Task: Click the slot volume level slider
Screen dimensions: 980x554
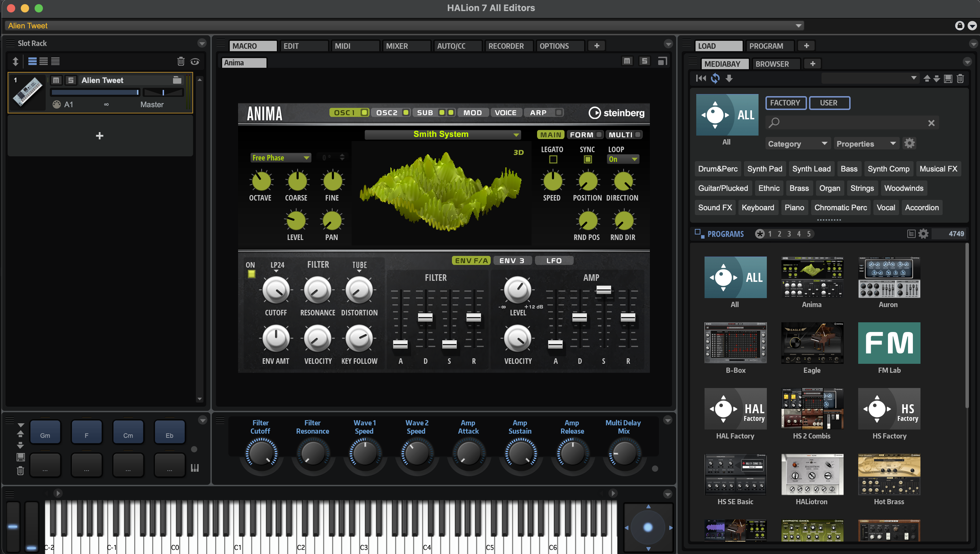Action: click(95, 92)
